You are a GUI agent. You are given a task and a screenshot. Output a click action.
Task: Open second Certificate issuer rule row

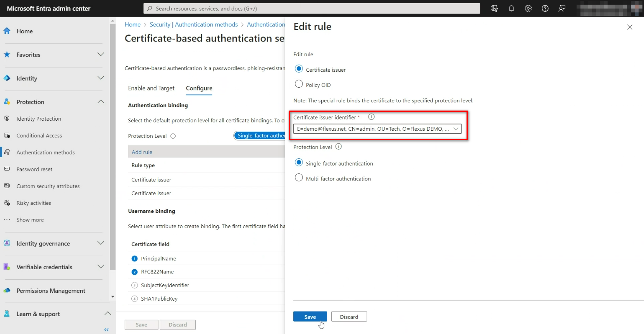pyautogui.click(x=207, y=193)
